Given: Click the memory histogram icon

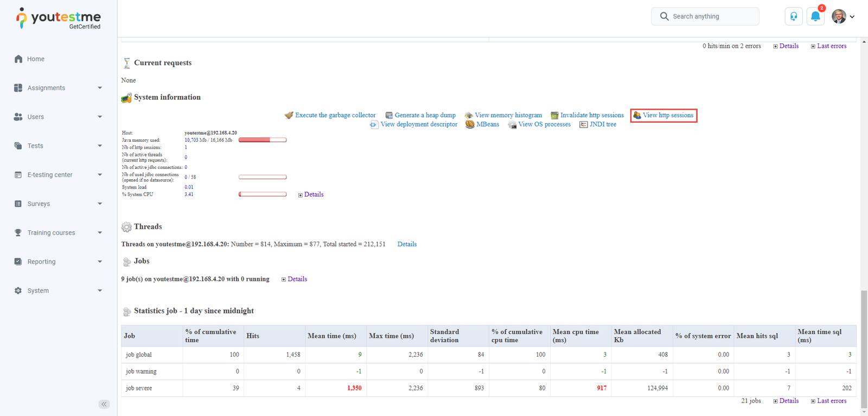Looking at the screenshot, I should (x=469, y=115).
